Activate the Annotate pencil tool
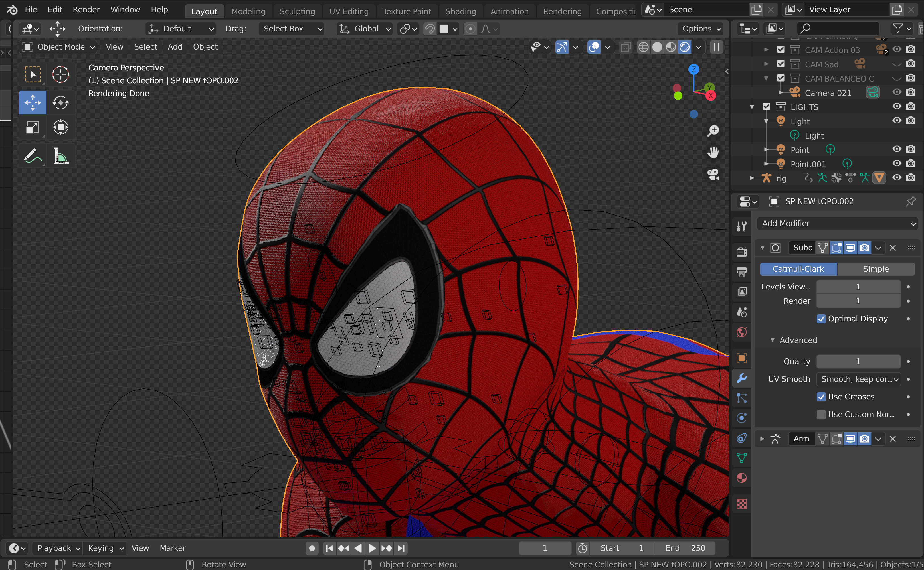924x570 pixels. click(33, 156)
